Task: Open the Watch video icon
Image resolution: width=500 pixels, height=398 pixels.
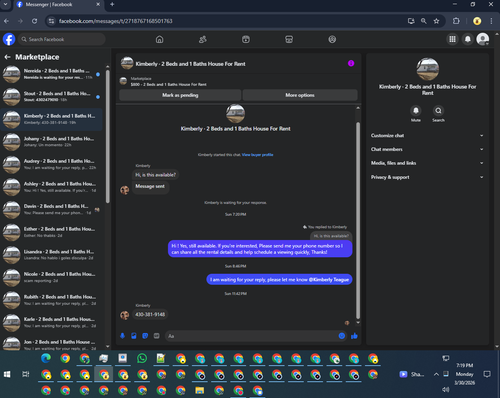Action: tap(246, 39)
